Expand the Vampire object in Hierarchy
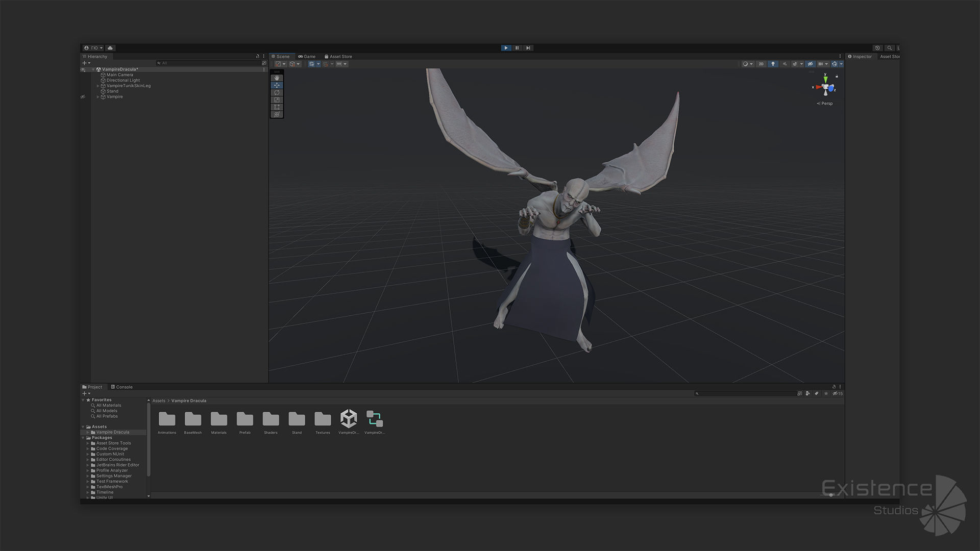980x551 pixels. (x=98, y=96)
